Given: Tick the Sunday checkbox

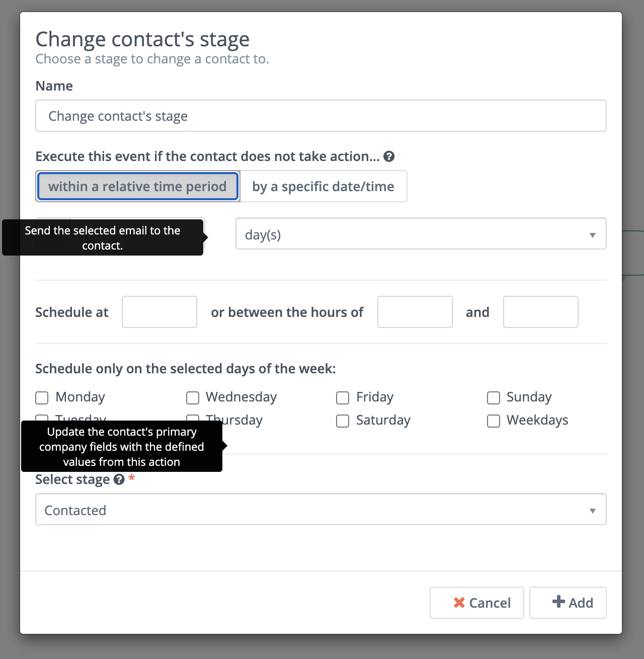Looking at the screenshot, I should pyautogui.click(x=494, y=398).
